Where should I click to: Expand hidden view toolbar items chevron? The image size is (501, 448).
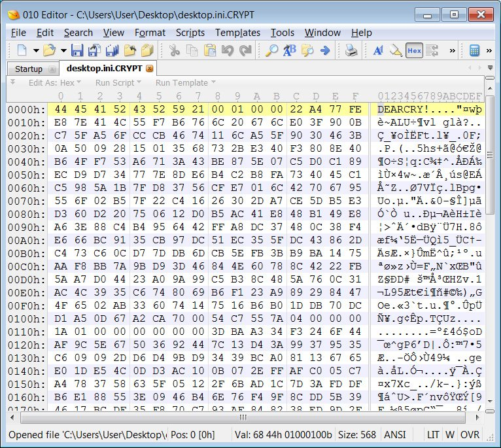point(452,50)
